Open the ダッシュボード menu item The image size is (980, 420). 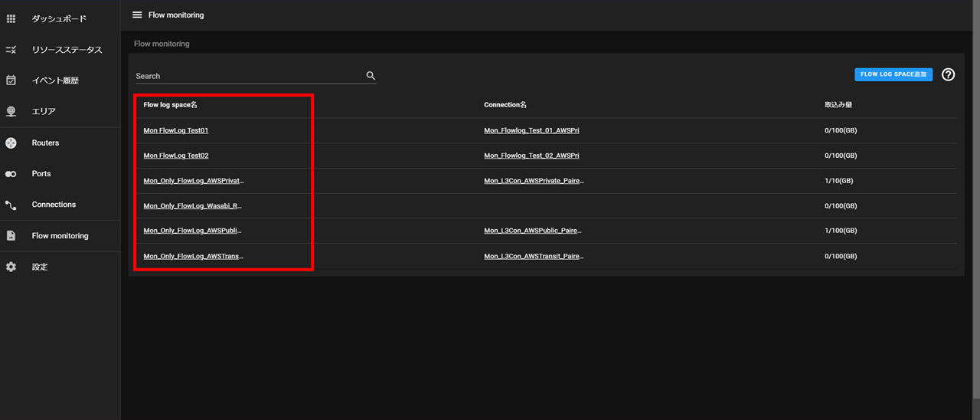tap(59, 18)
